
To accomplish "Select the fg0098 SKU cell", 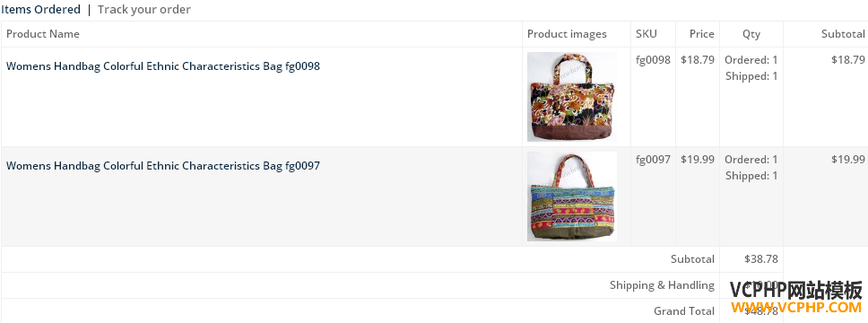I will (653, 60).
